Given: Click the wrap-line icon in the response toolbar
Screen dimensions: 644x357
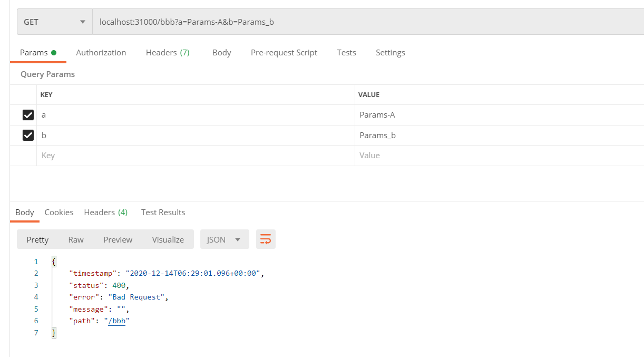Looking at the screenshot, I should pyautogui.click(x=266, y=239).
